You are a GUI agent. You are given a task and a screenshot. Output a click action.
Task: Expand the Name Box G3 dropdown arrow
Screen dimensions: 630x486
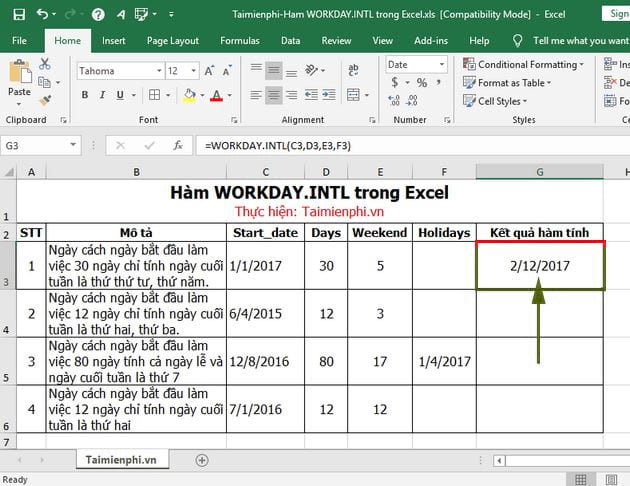click(x=73, y=145)
